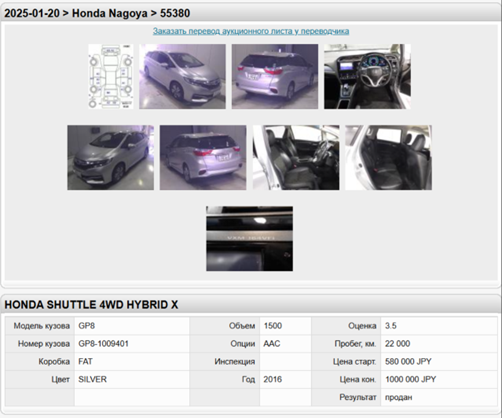Select year value 2016
Viewport: 502px width, 418px height.
pos(273,379)
